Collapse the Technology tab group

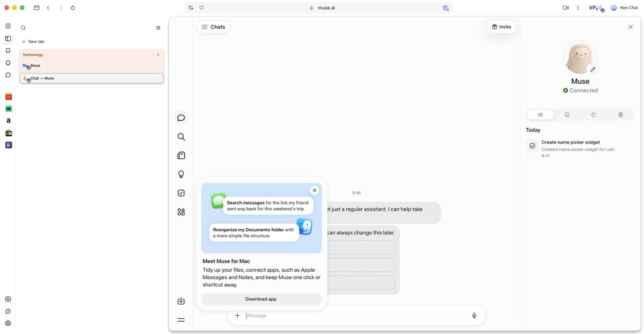[158, 55]
